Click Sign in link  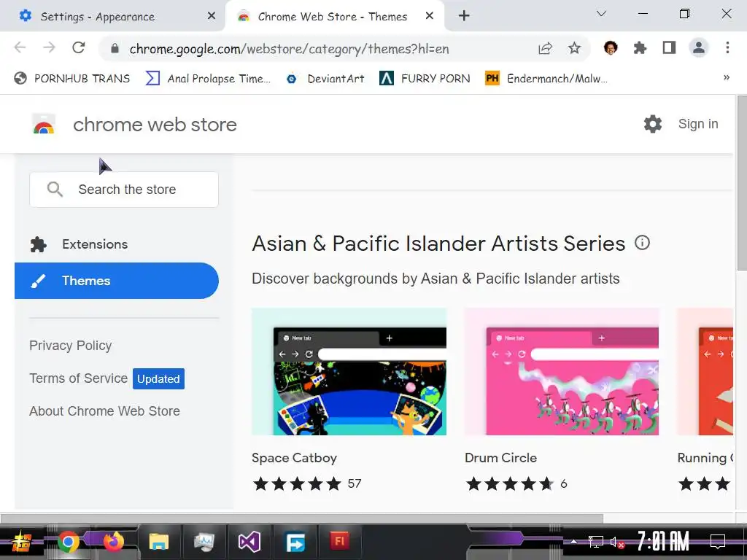pyautogui.click(x=698, y=124)
